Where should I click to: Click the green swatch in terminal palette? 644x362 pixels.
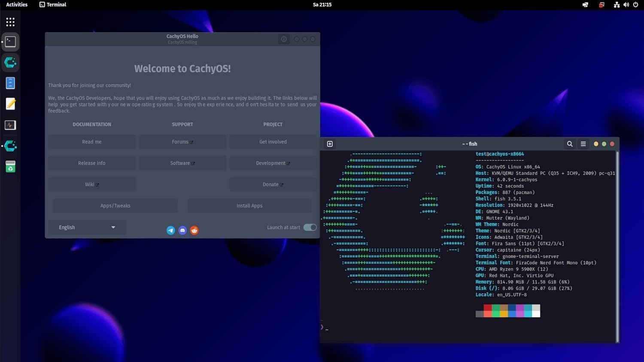[x=496, y=307]
